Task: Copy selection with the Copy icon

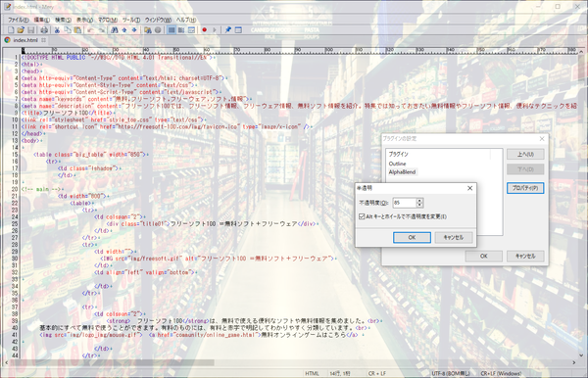Action: pyautogui.click(x=68, y=30)
